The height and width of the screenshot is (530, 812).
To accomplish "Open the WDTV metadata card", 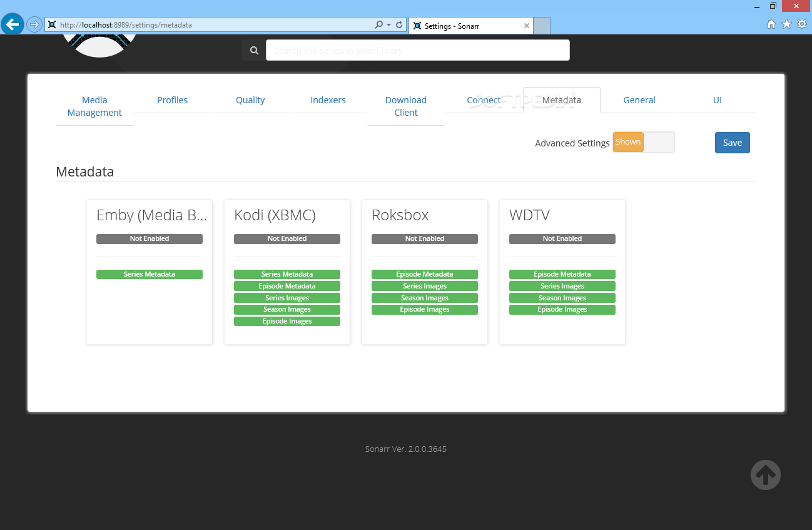I will tap(562, 272).
